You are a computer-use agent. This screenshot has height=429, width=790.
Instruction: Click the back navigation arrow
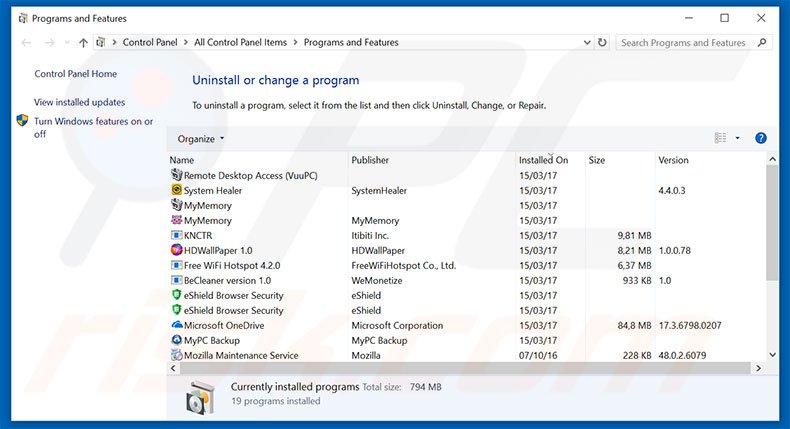pos(26,43)
